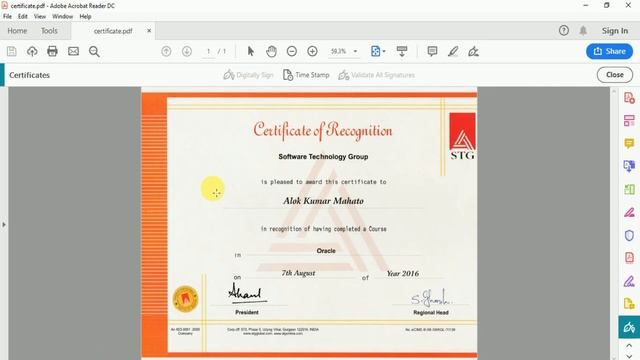
Task: Go to next page arrow
Action: click(187, 51)
